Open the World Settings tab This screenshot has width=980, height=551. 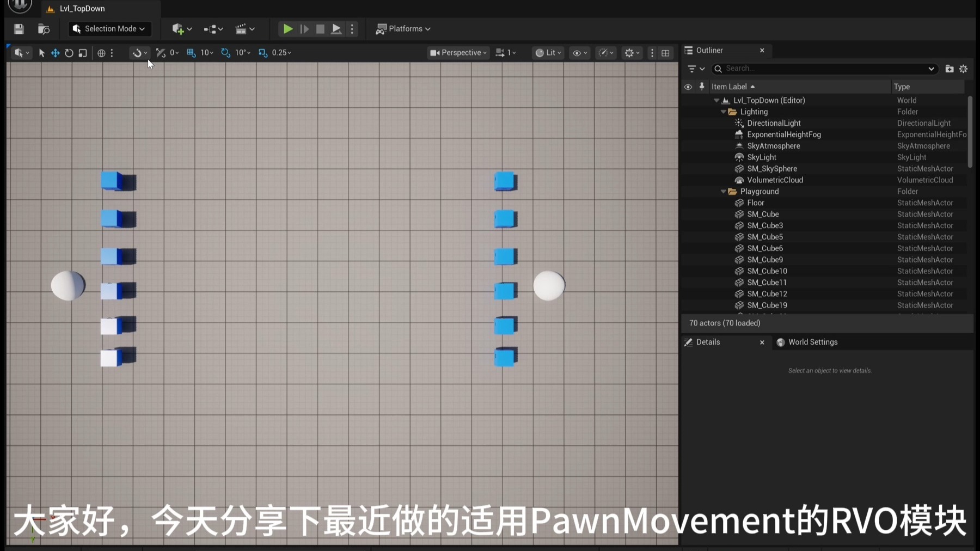tap(807, 342)
